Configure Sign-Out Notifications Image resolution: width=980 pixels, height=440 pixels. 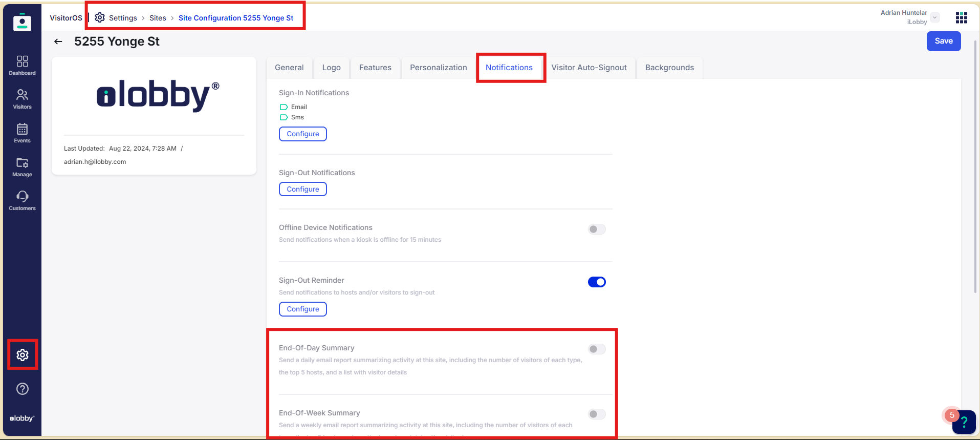303,189
